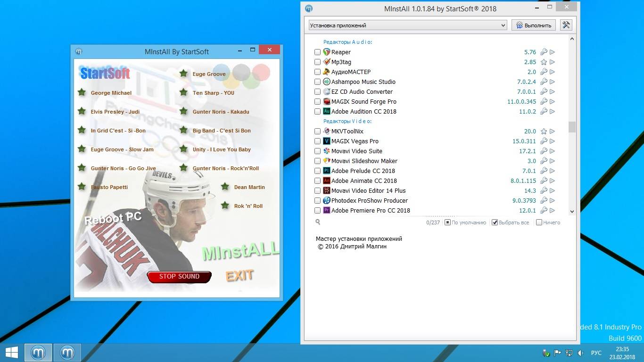
Task: Click the Редакторы Audio category header
Action: [x=347, y=42]
